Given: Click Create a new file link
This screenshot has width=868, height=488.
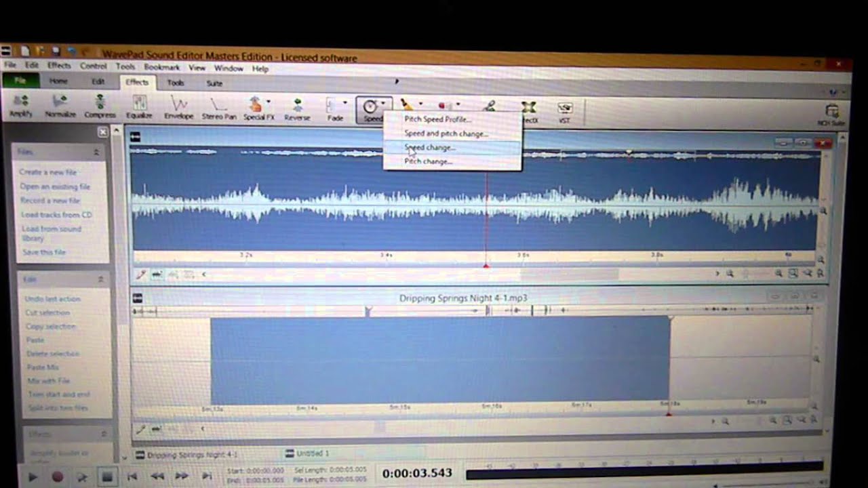Looking at the screenshot, I should pyautogui.click(x=48, y=172).
